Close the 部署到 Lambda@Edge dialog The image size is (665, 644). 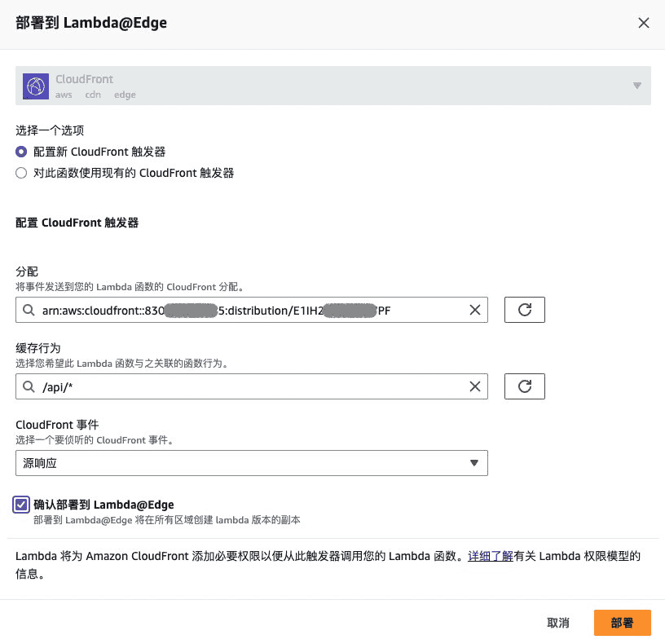643,23
